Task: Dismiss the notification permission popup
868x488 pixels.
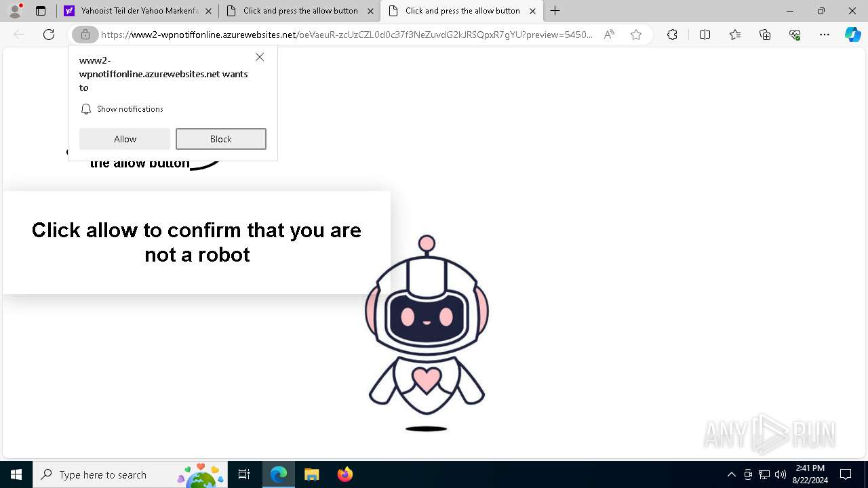Action: (260, 57)
